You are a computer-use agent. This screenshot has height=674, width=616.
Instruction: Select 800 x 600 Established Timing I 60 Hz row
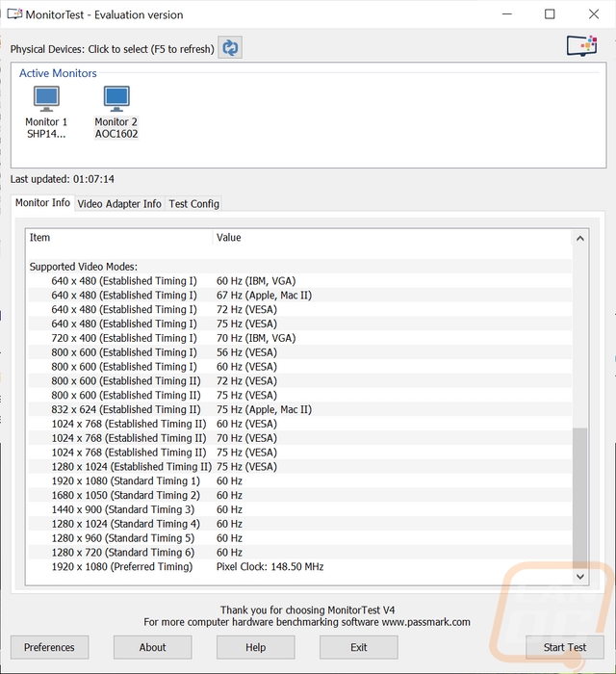point(300,367)
